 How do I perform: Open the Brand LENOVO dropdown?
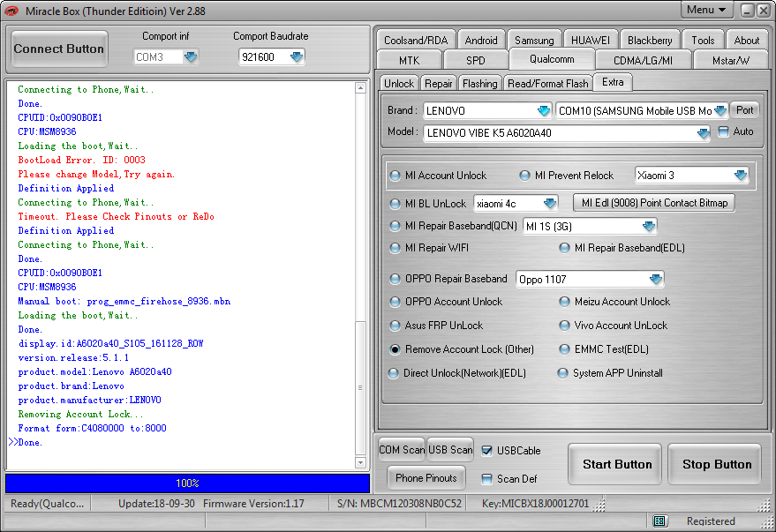tap(544, 111)
